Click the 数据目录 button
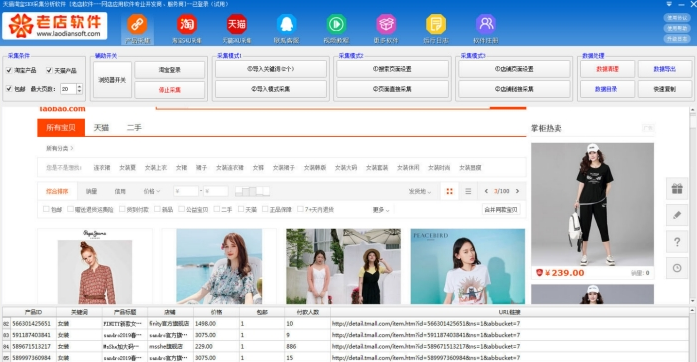Screen dimensions: 697x362 coord(607,89)
